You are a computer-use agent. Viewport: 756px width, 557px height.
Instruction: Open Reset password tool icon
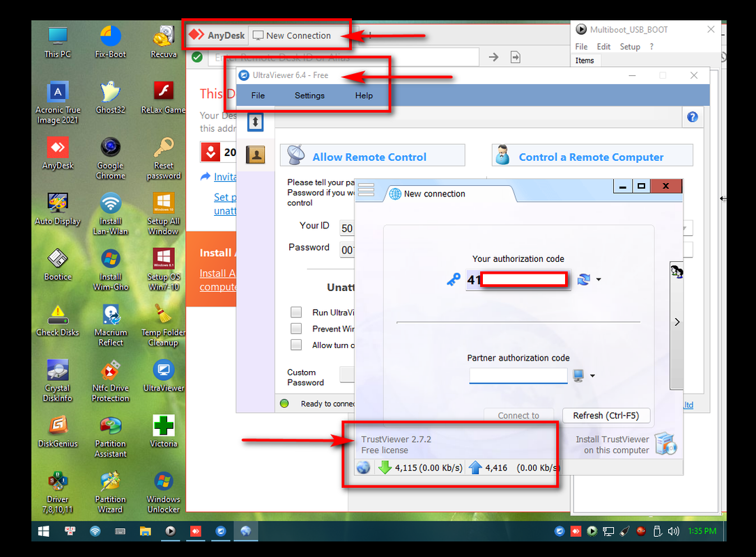tap(164, 158)
